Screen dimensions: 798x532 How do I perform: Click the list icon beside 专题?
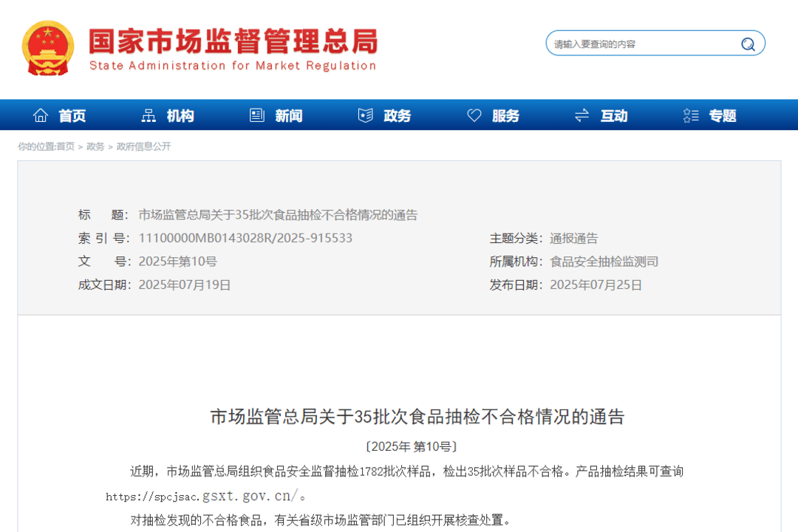(691, 115)
